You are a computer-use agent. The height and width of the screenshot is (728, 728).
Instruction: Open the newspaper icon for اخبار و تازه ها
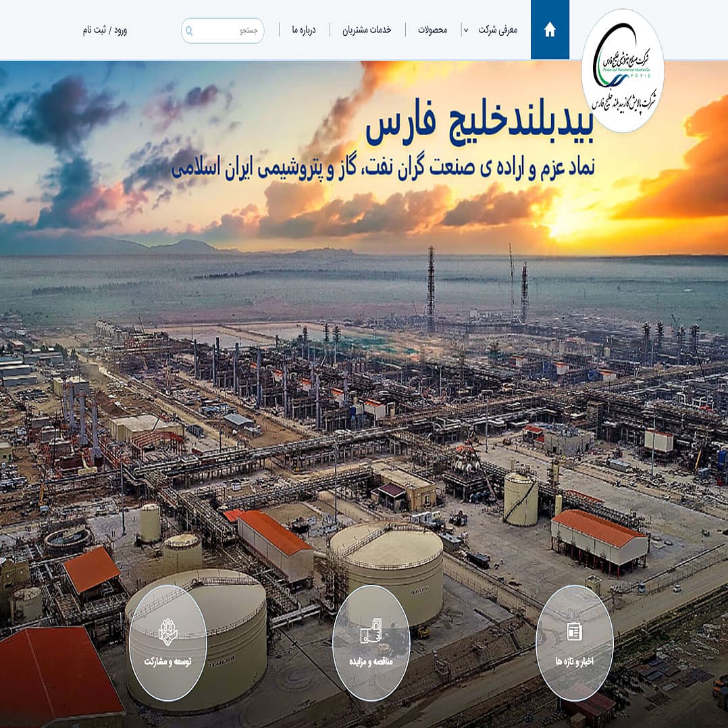[574, 632]
